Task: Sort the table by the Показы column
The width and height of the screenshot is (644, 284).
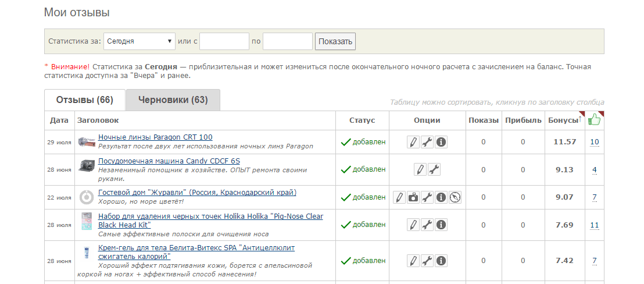Action: coord(483,120)
